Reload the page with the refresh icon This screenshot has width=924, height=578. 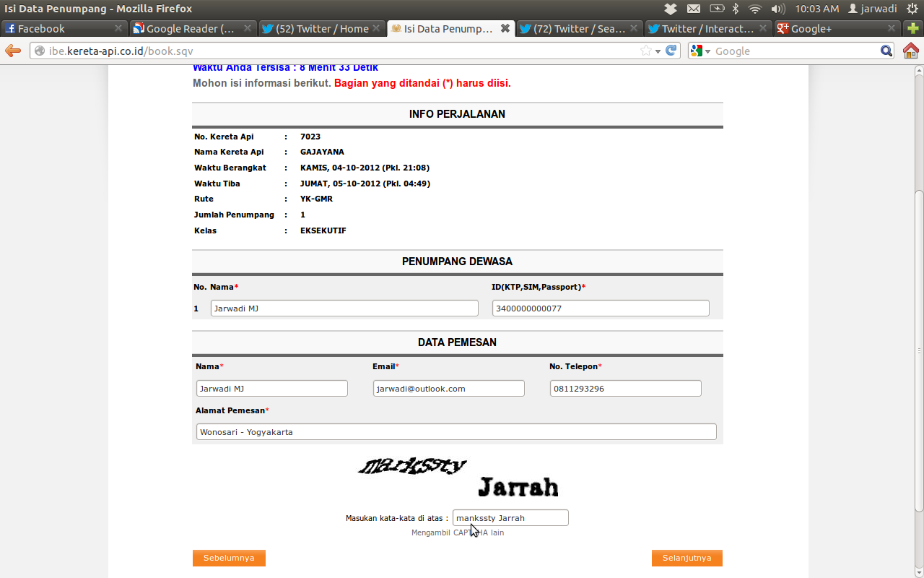click(x=671, y=51)
